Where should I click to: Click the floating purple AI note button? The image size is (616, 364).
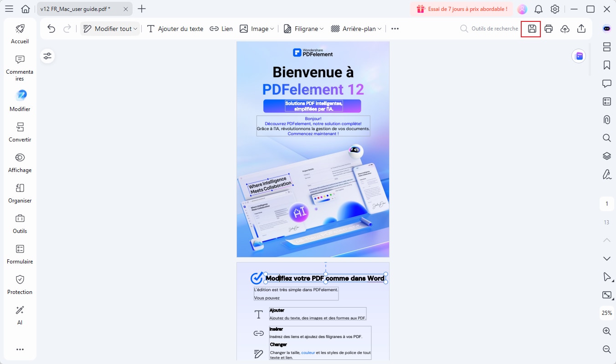[x=579, y=56]
